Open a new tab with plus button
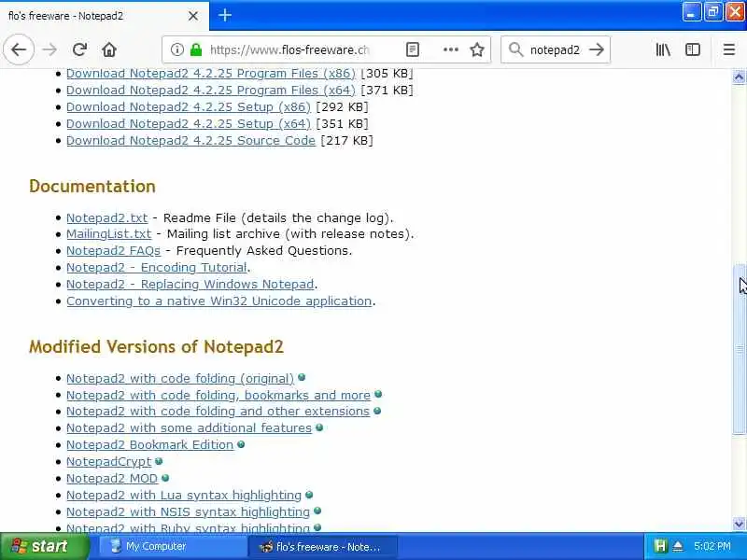747x560 pixels. click(225, 16)
